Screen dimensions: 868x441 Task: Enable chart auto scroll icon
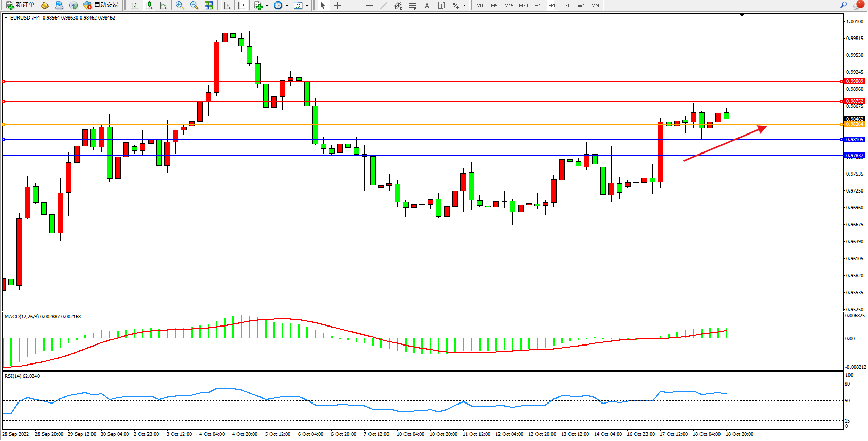(x=227, y=5)
